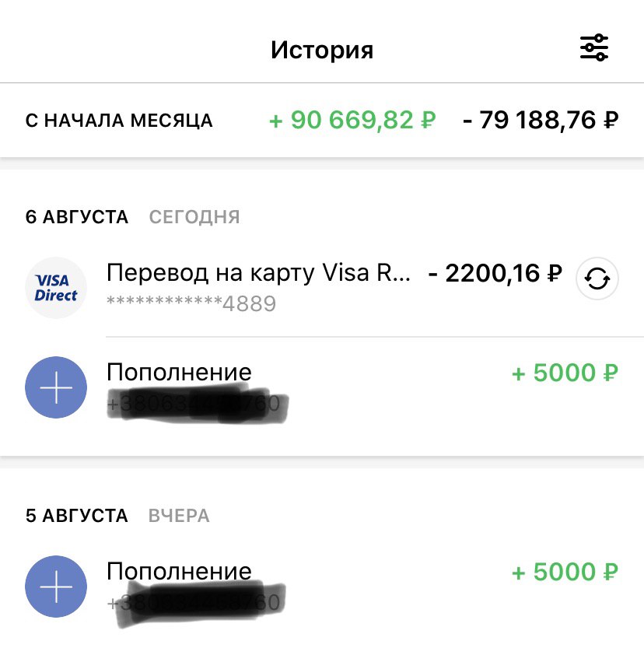
Task: Tap the Visa Direct logo icon
Action: click(56, 287)
